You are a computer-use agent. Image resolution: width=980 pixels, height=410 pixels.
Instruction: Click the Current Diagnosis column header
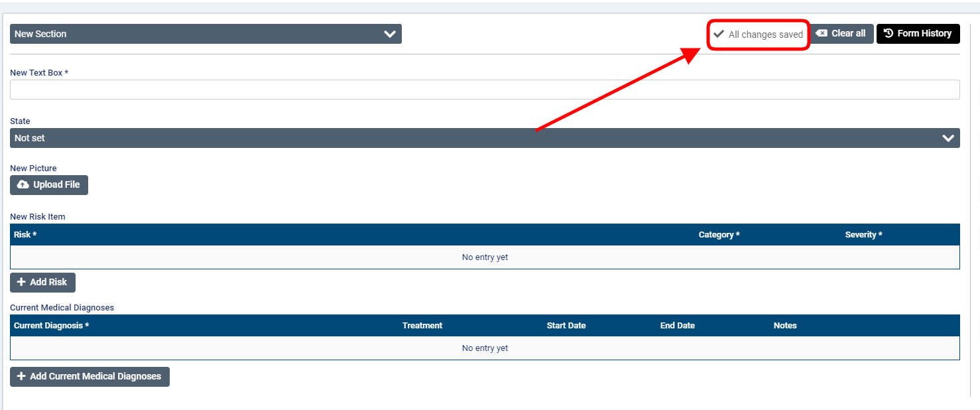click(51, 326)
